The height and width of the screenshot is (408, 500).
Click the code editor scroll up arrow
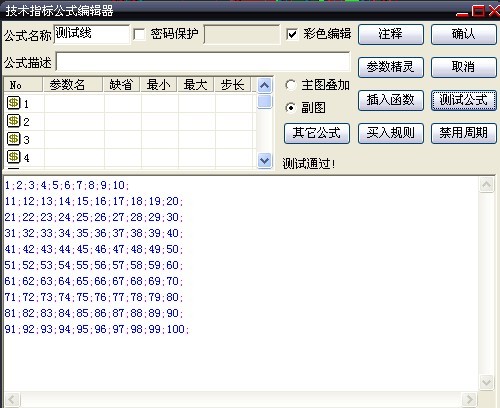(486, 184)
